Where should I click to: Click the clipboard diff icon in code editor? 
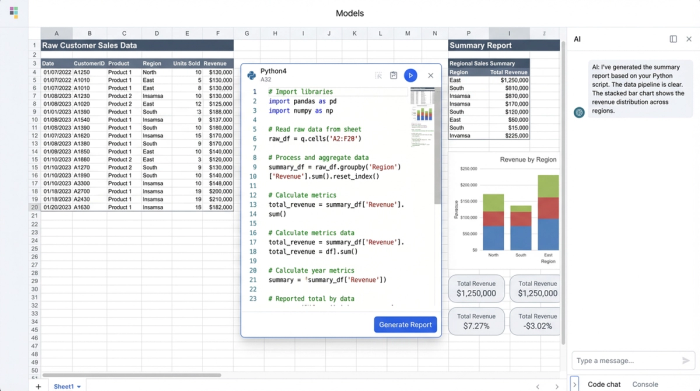coord(393,75)
